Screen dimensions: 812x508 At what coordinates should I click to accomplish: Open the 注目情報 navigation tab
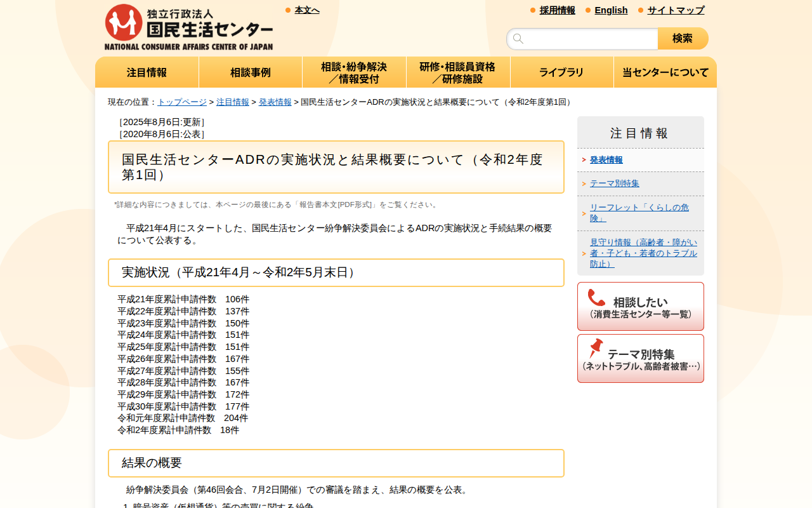pos(147,72)
